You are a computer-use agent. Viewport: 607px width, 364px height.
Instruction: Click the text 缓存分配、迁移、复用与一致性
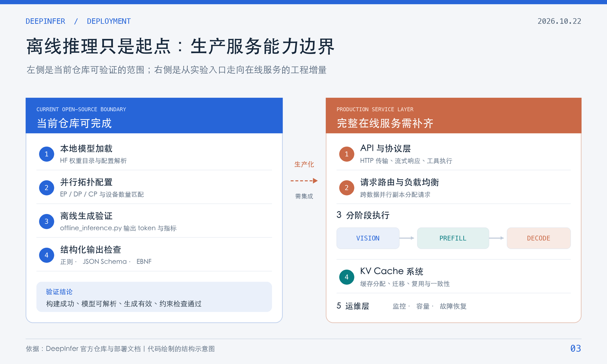[x=405, y=284]
